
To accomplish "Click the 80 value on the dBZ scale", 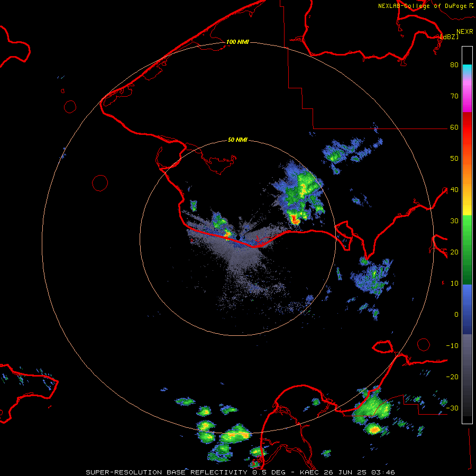I will click(x=454, y=65).
